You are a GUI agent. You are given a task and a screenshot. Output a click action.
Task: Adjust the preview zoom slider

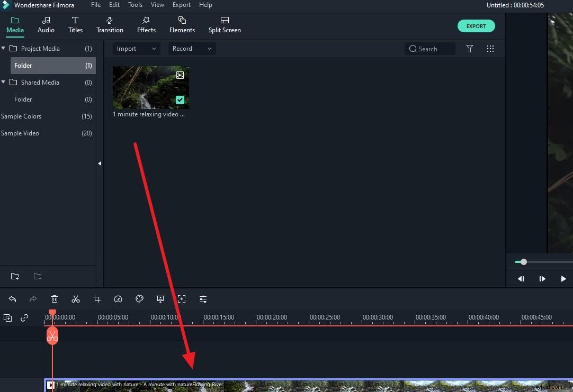tap(524, 261)
